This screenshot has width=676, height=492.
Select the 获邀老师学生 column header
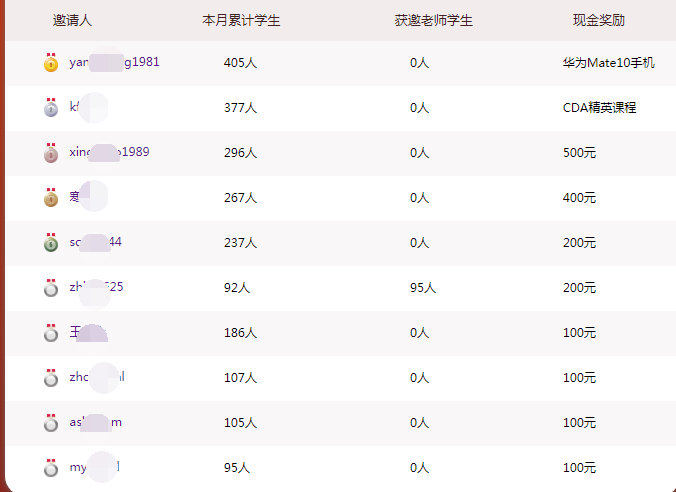click(x=434, y=20)
